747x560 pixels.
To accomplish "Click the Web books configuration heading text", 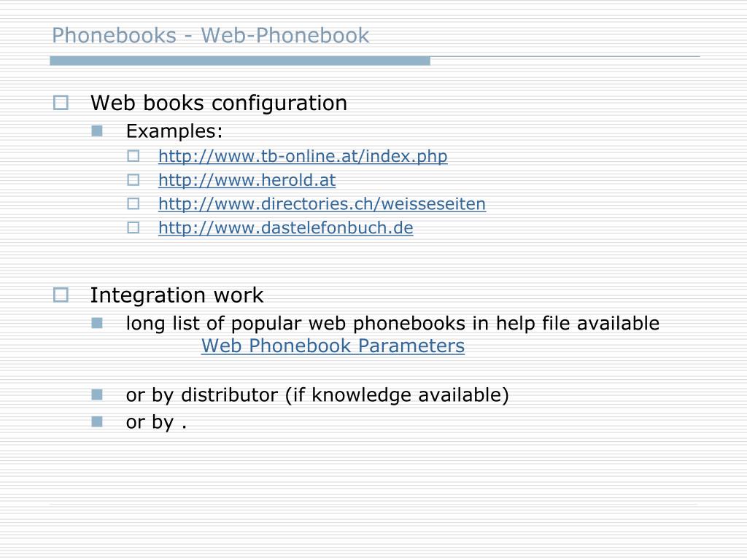I will coord(219,104).
